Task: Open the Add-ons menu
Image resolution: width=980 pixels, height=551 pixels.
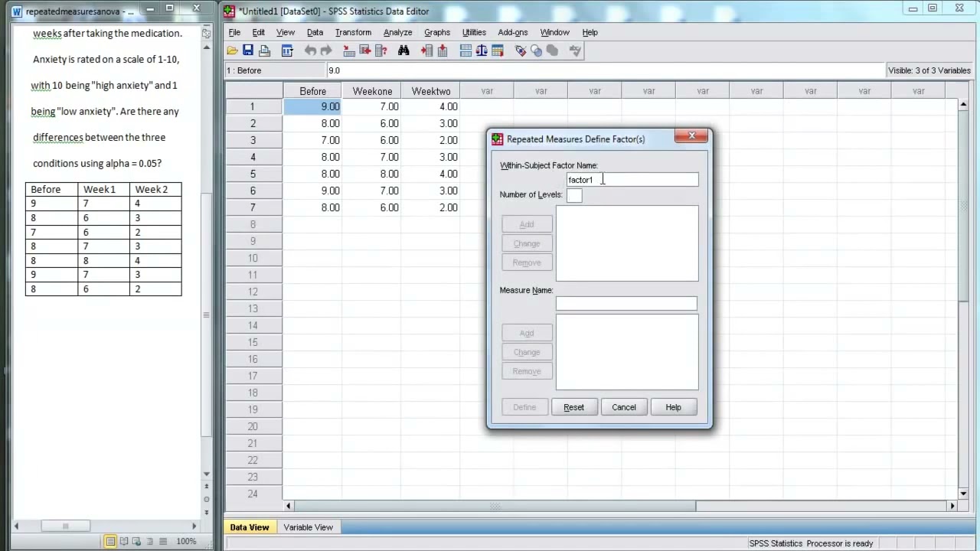Action: (513, 32)
